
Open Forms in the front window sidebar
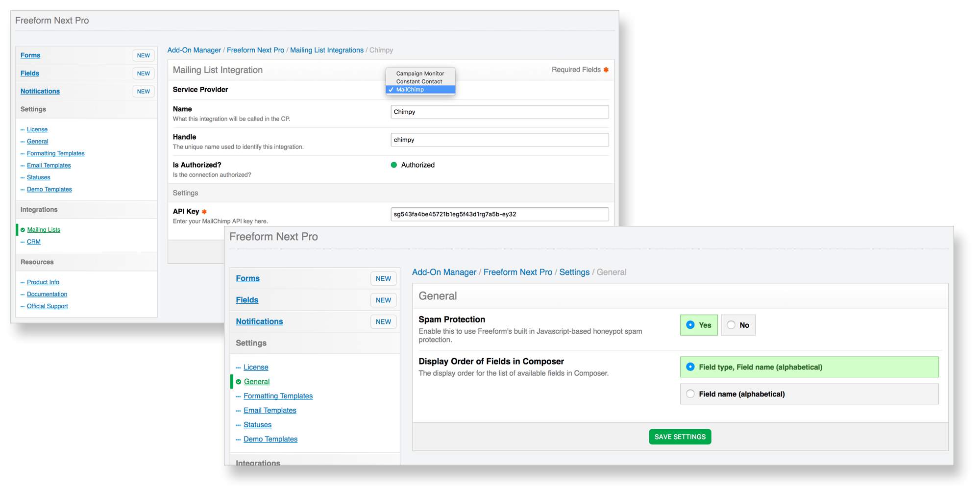pyautogui.click(x=248, y=278)
